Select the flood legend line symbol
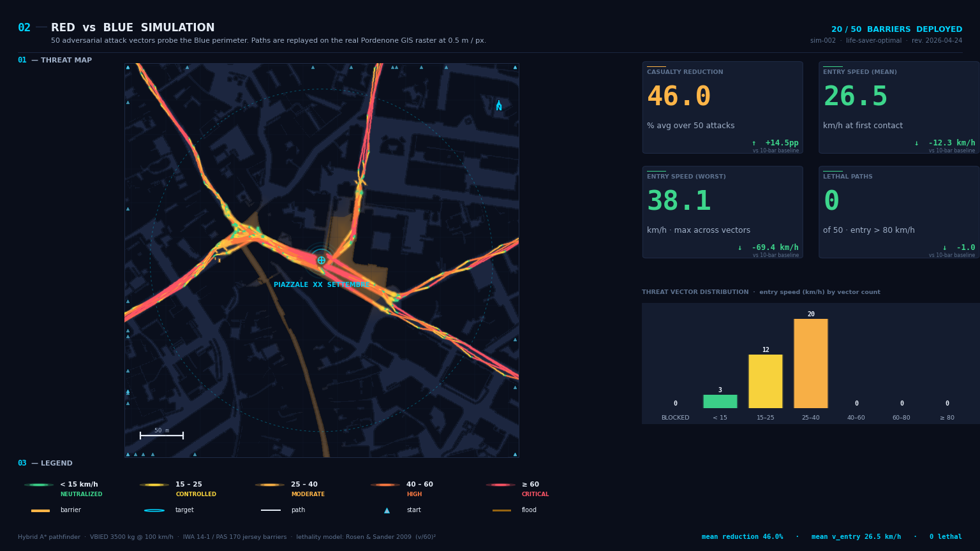This screenshot has height=551, width=980. [x=501, y=510]
